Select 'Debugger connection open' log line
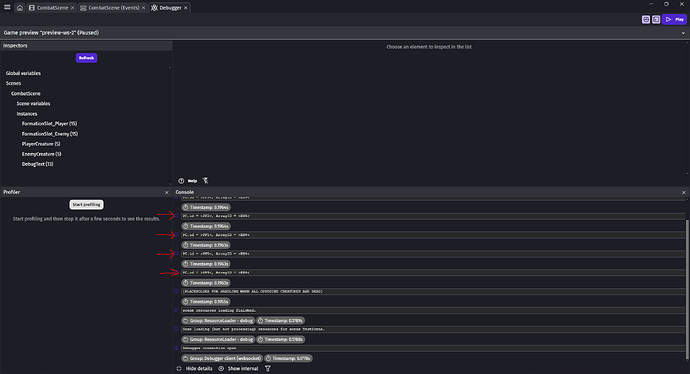This screenshot has width=690, height=374. (x=433, y=348)
